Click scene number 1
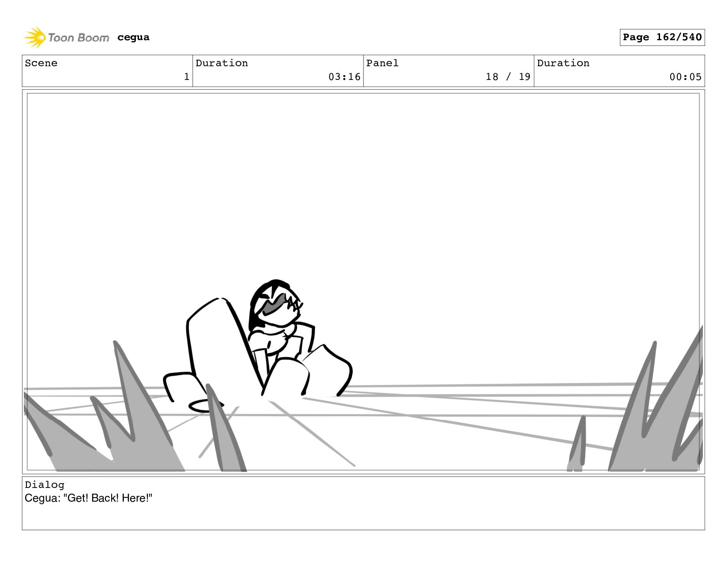Screen dimensions: 728x563 tap(187, 77)
